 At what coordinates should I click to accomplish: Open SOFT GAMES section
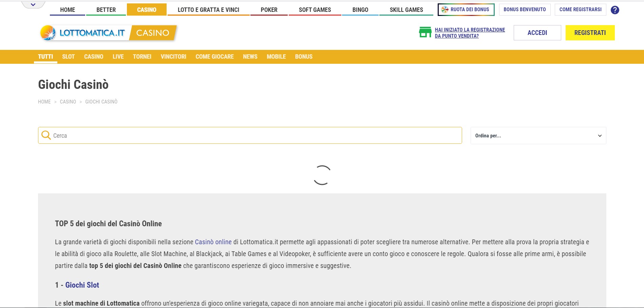coord(315,10)
